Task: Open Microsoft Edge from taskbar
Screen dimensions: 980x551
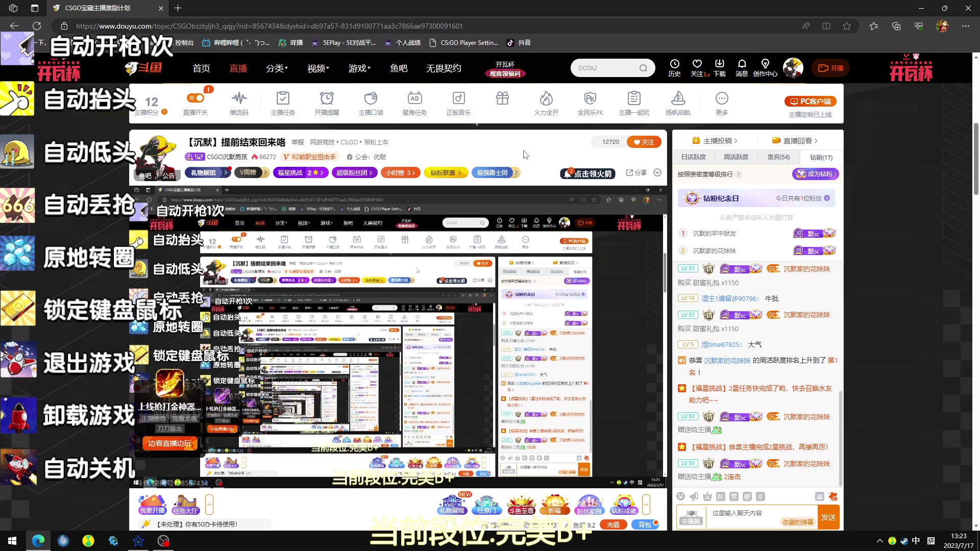Action: coord(38,541)
